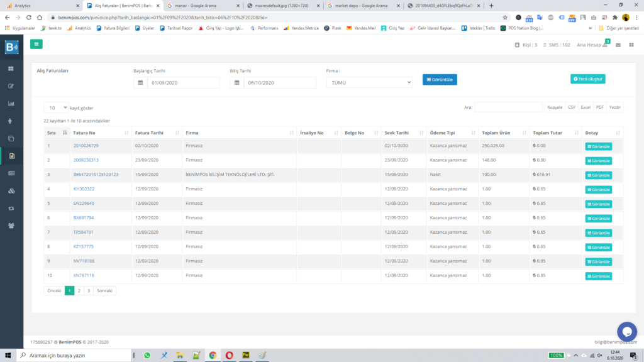Screen dimensions: 644x362
Task: Open the Windows Start menu
Action: 8,356
